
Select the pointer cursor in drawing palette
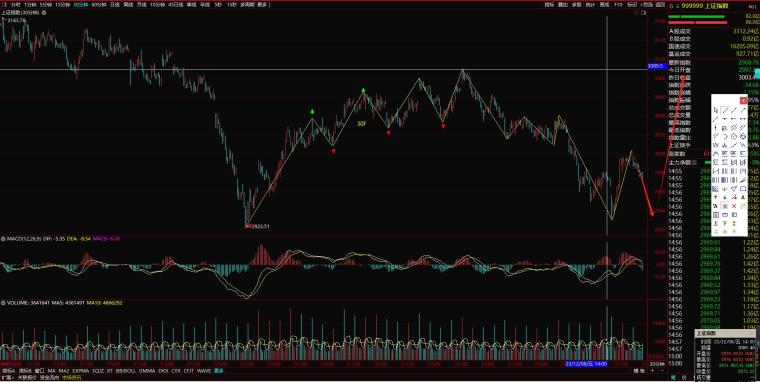pyautogui.click(x=716, y=110)
